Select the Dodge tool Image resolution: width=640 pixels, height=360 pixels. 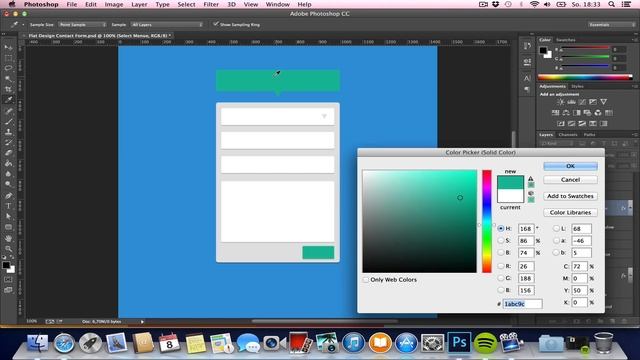pyautogui.click(x=8, y=184)
